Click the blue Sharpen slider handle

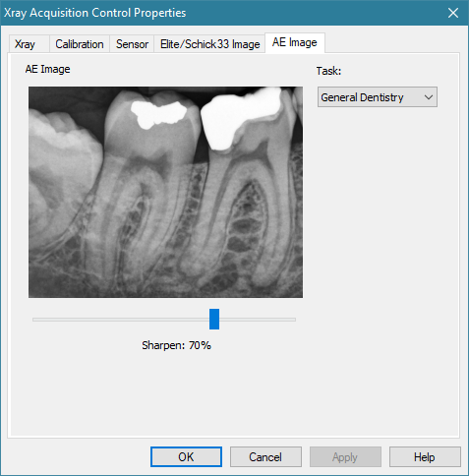tap(214, 319)
